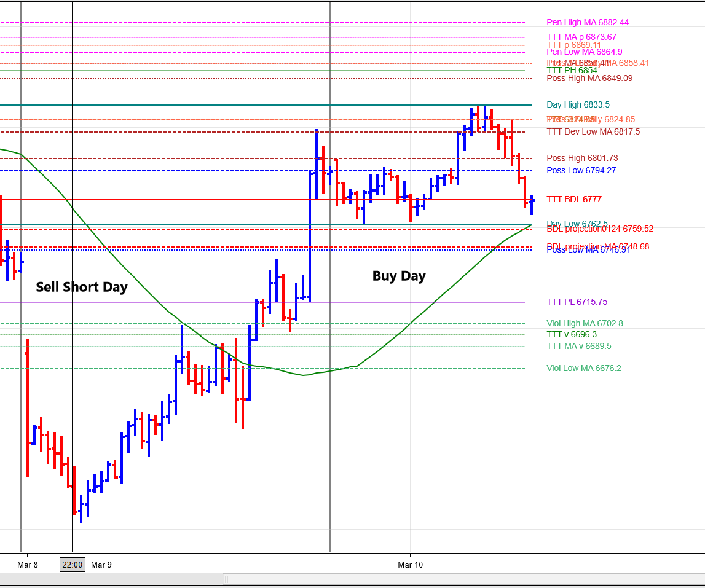Click the TTT BDL 6777 label
The width and height of the screenshot is (705, 588).
(x=574, y=199)
